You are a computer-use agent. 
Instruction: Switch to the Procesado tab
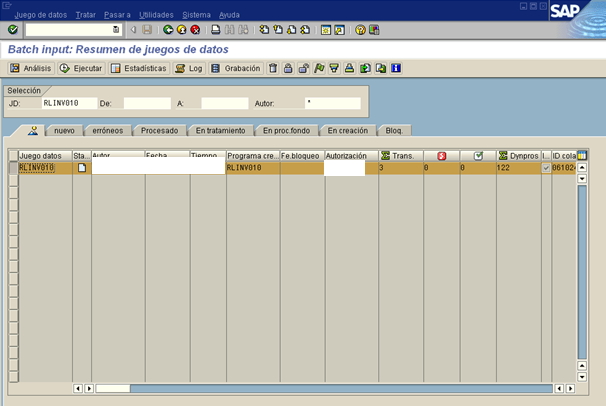pyautogui.click(x=160, y=130)
